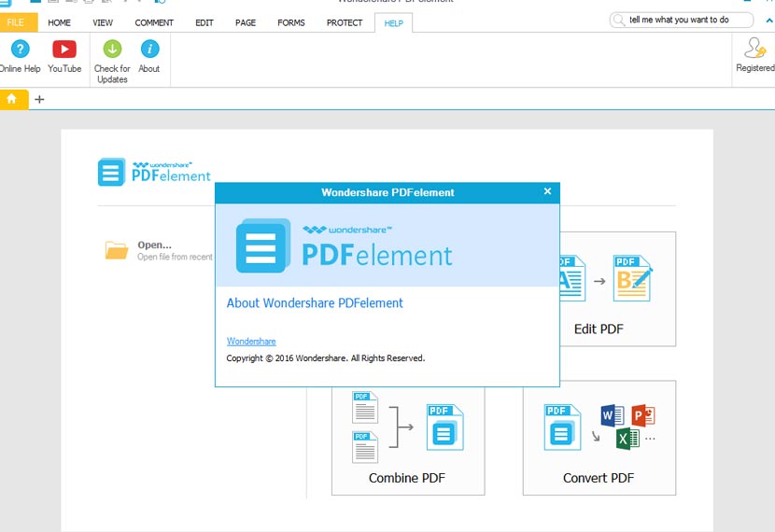
Task: Switch to the COMMENT ribbon tab
Action: [154, 22]
